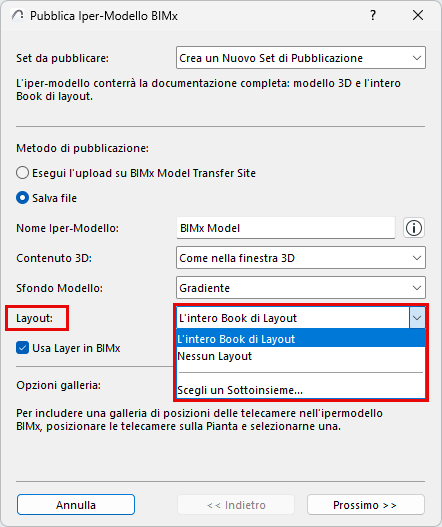Open the Sfondo Modello Gradiente dropdown
The image size is (442, 527).
click(x=301, y=288)
